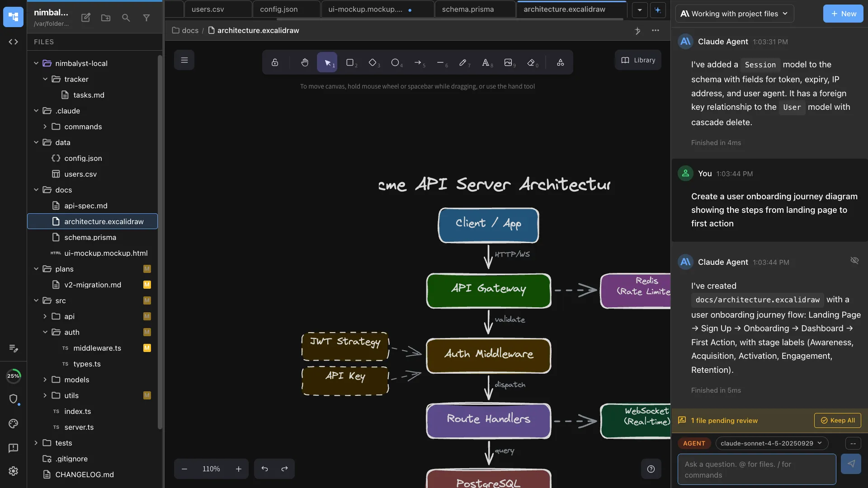Click the Keep All button
The width and height of the screenshot is (868, 488).
(x=838, y=420)
